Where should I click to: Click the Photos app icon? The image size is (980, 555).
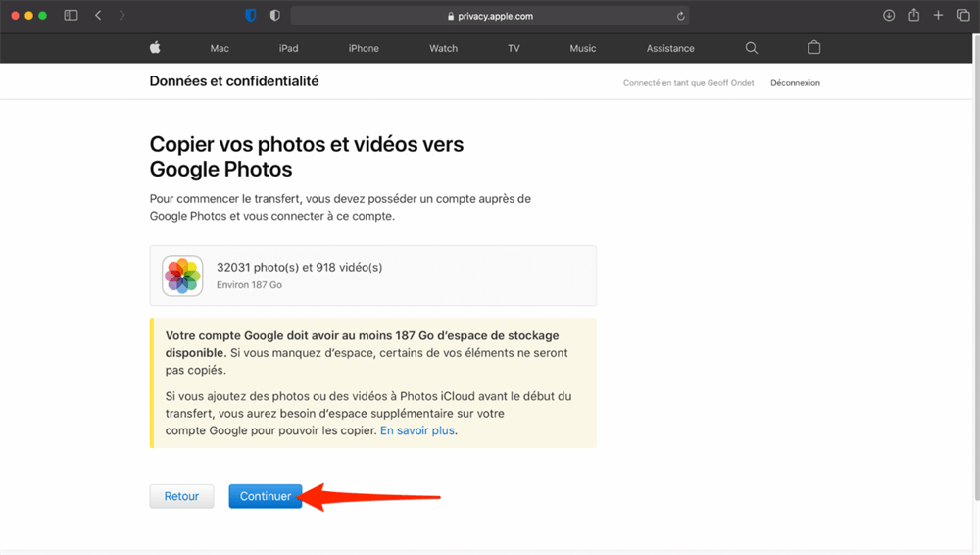[x=182, y=276]
